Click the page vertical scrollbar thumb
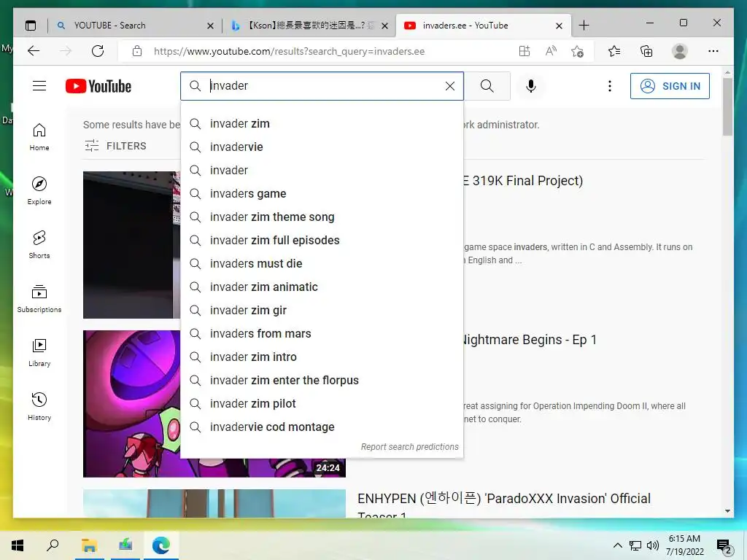 727,106
